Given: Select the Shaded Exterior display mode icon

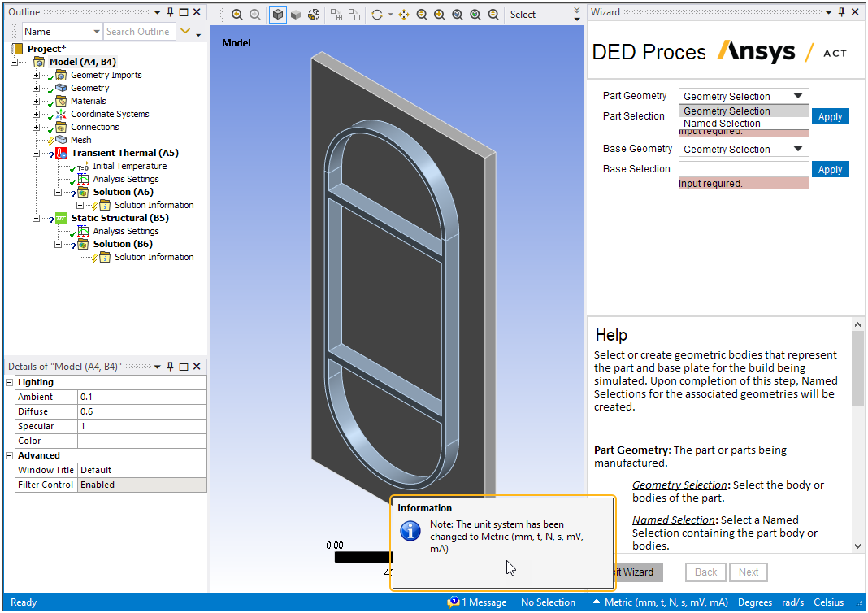Looking at the screenshot, I should [296, 14].
